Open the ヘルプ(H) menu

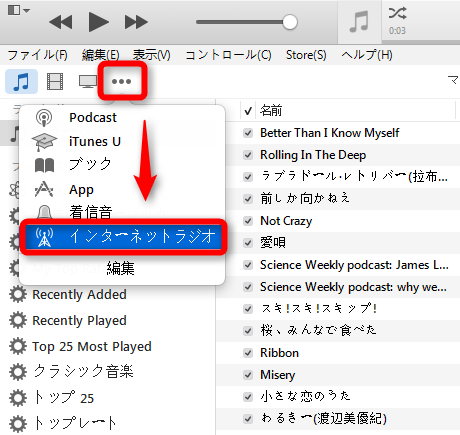(367, 55)
